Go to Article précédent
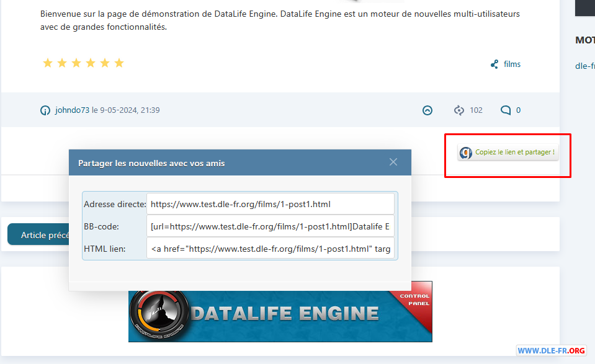 [38, 234]
